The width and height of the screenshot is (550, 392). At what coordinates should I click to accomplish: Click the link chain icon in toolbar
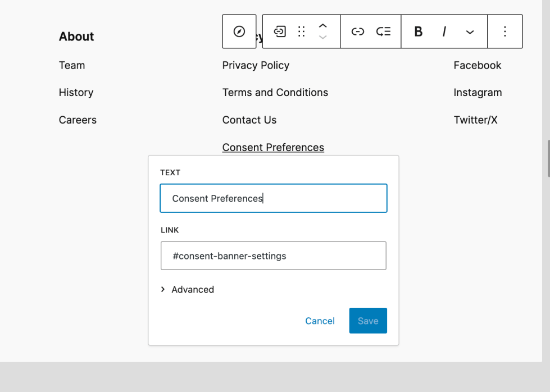[358, 31]
